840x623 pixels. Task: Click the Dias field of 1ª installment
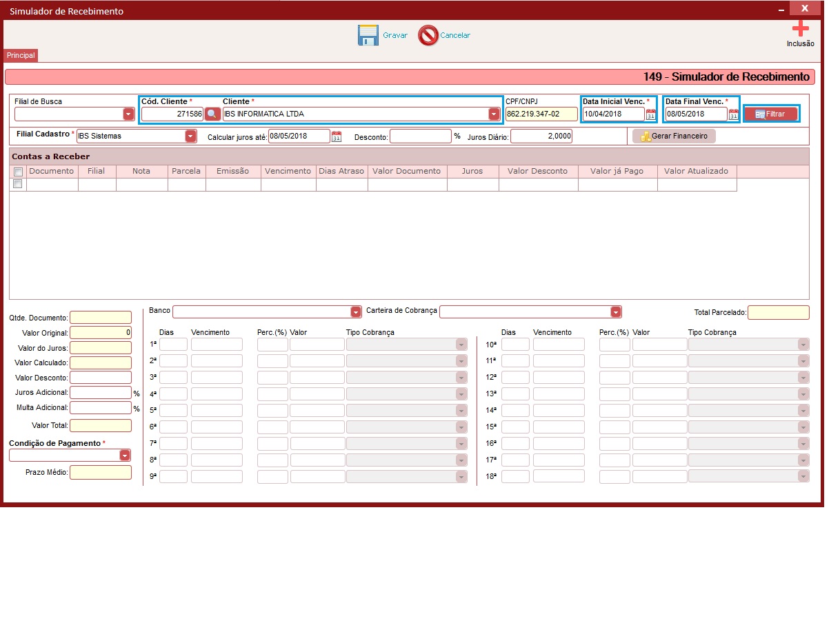click(x=173, y=345)
